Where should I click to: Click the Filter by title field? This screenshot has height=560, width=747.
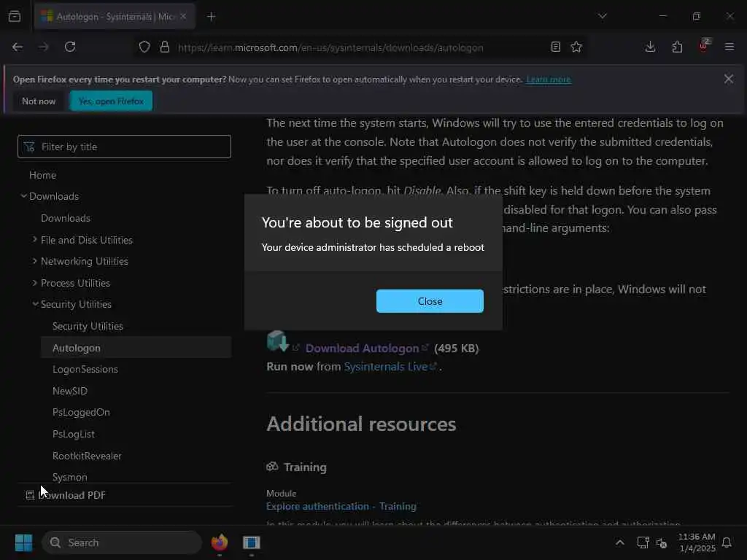(124, 147)
